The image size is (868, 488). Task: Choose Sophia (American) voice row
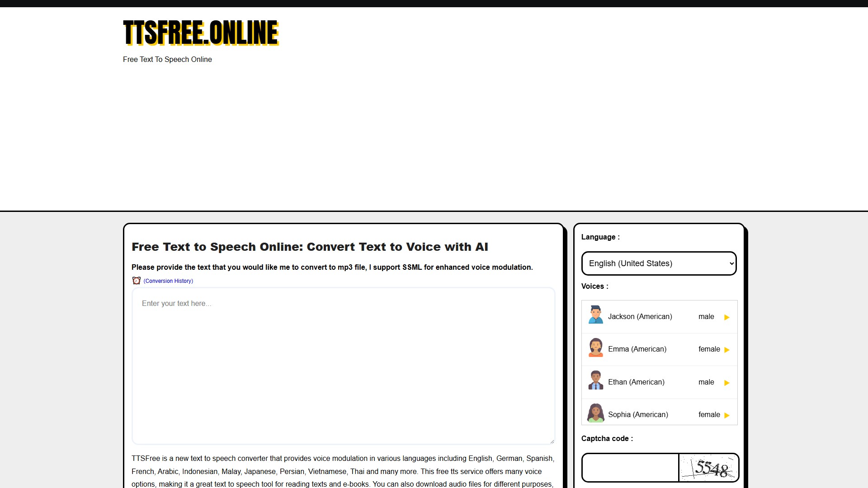(638, 415)
